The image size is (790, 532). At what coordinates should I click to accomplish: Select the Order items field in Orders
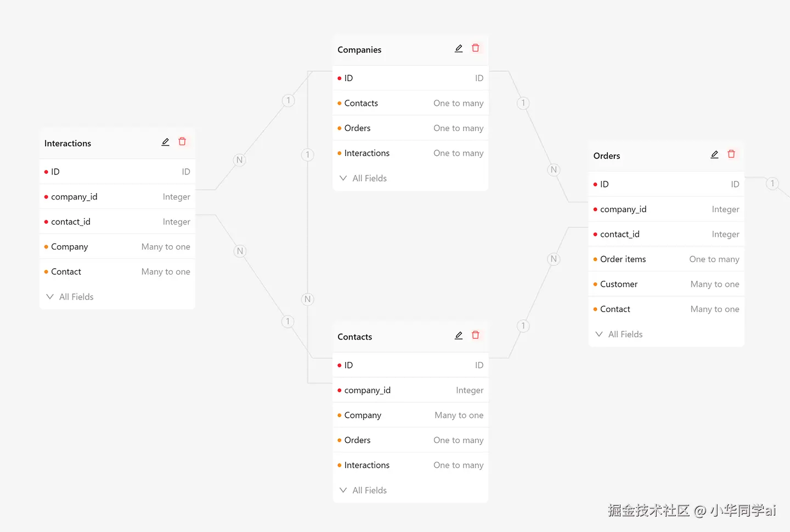pyautogui.click(x=623, y=259)
